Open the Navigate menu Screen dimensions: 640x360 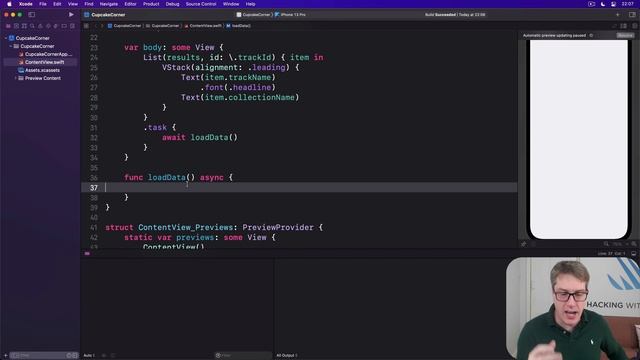109,4
